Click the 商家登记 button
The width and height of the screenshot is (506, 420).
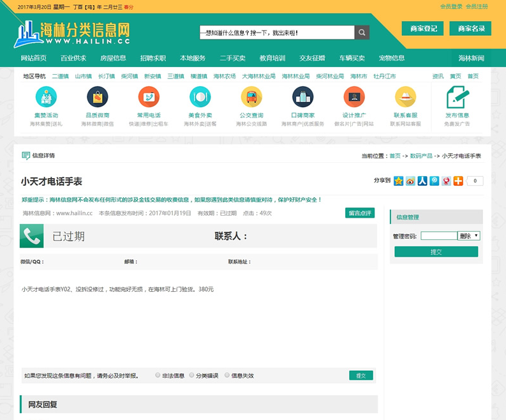[422, 29]
